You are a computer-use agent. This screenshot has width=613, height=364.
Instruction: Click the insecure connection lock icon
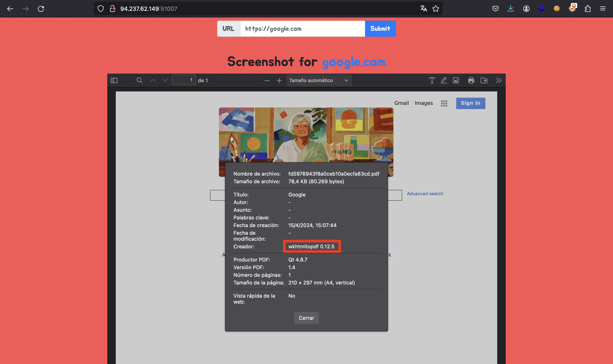point(112,9)
